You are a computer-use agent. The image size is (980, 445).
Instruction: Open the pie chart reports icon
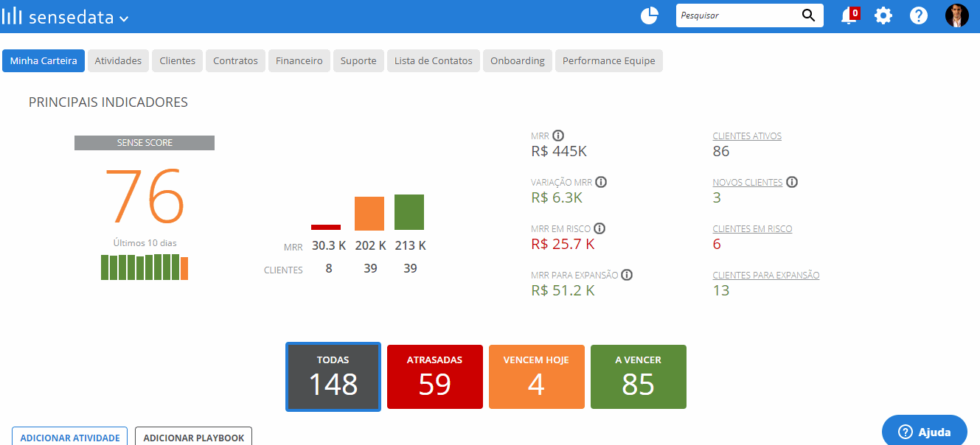coord(649,15)
